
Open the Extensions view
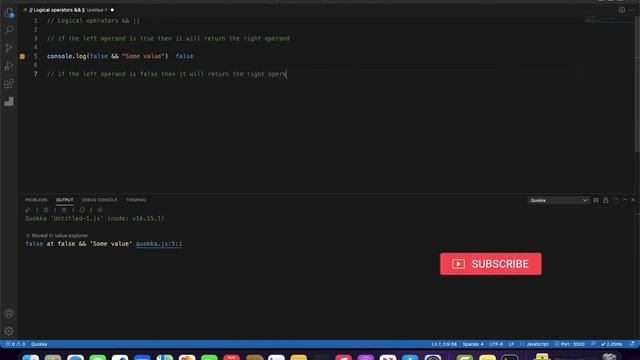coord(9,84)
